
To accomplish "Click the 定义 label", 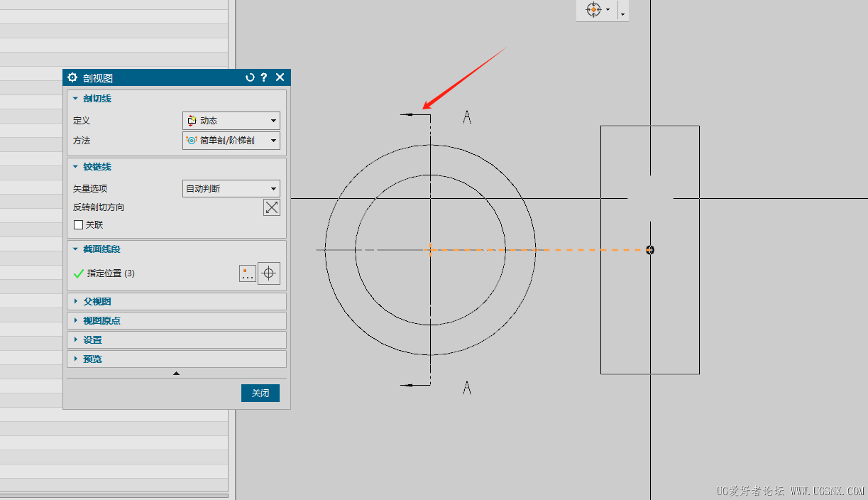I will click(x=82, y=121).
